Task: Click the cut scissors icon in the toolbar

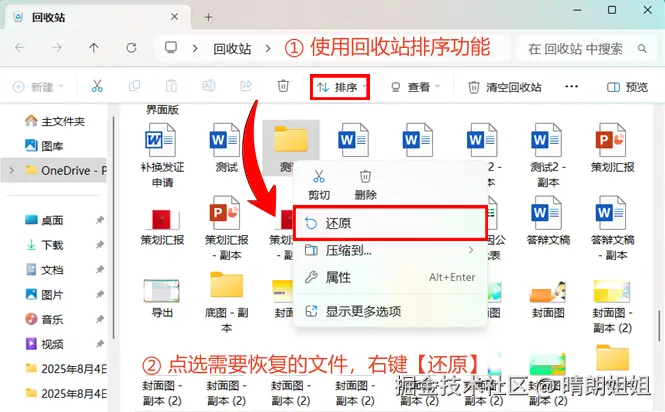Action: (97, 87)
